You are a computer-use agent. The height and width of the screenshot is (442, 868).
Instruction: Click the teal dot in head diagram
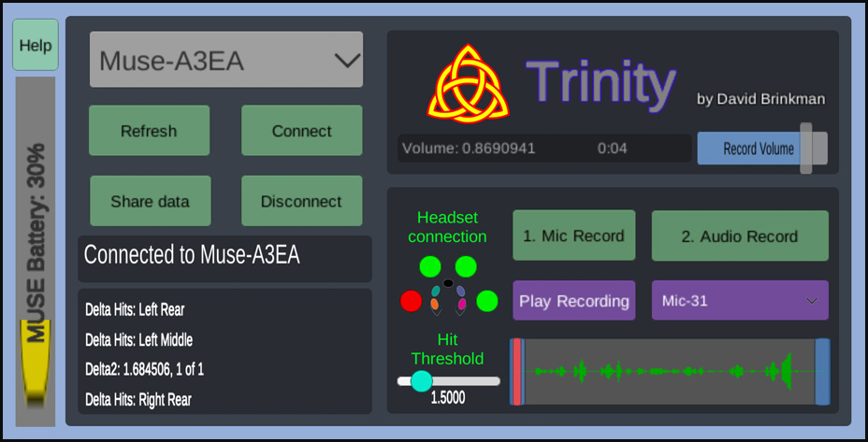(436, 291)
